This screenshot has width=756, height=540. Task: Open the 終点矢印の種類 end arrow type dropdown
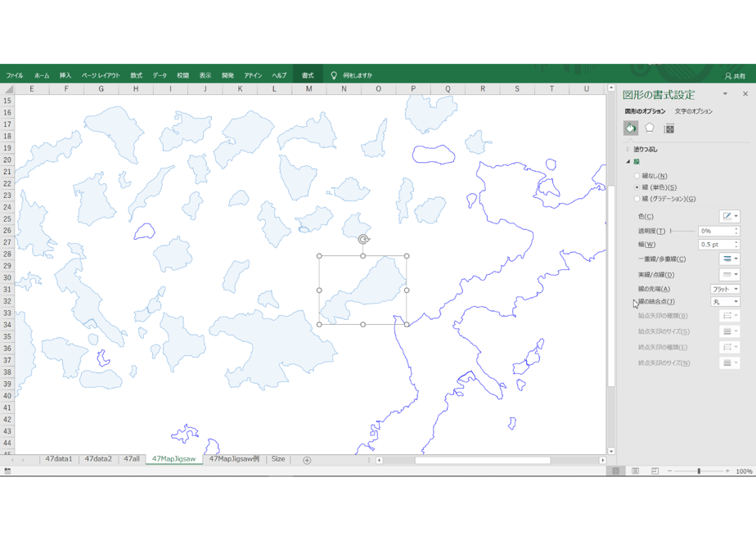[x=730, y=347]
